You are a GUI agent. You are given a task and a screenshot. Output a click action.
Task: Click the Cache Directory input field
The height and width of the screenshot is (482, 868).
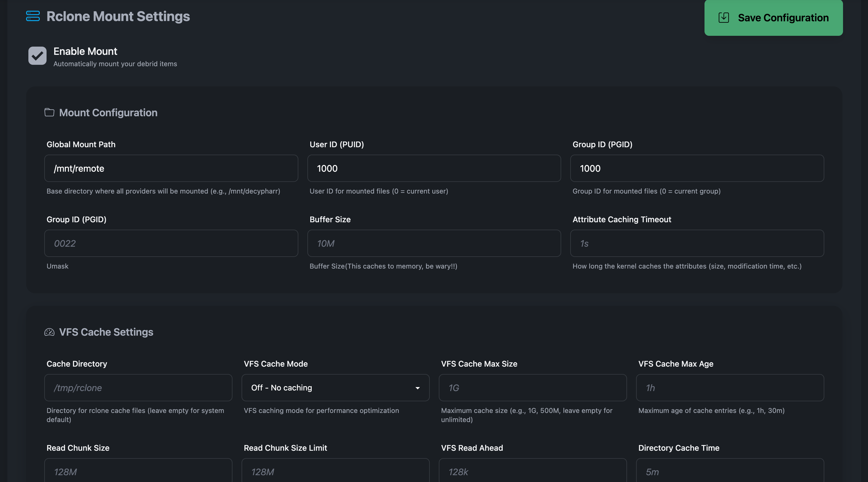coord(138,388)
